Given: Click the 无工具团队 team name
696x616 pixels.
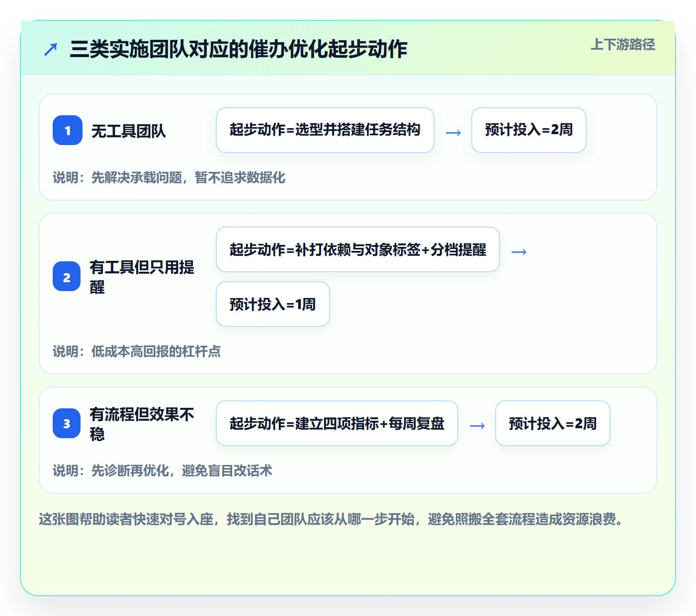Looking at the screenshot, I should click(x=129, y=131).
